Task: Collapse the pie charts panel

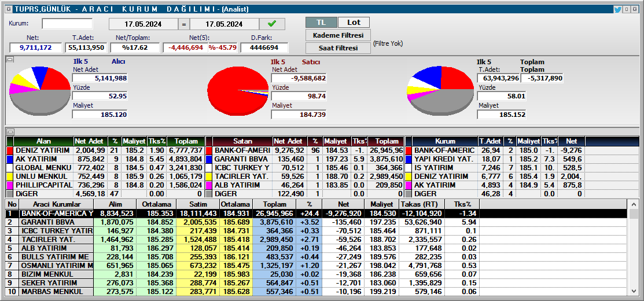Action: coord(10,60)
